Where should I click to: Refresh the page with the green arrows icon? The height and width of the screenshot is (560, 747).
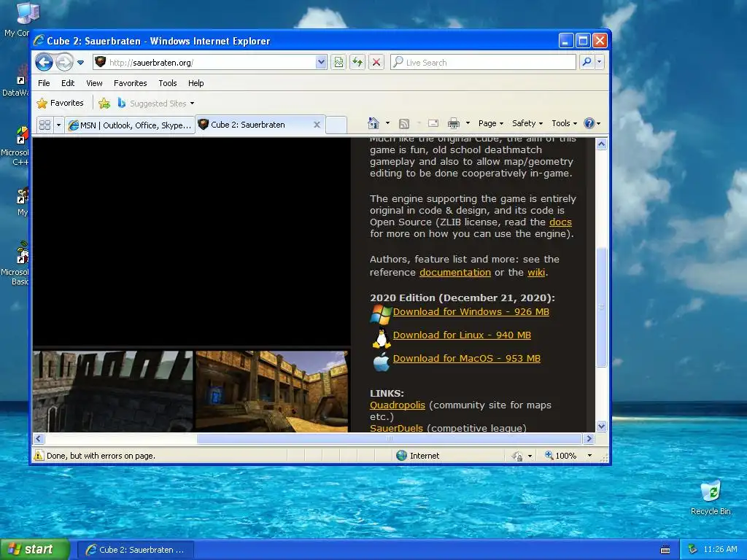click(x=357, y=63)
